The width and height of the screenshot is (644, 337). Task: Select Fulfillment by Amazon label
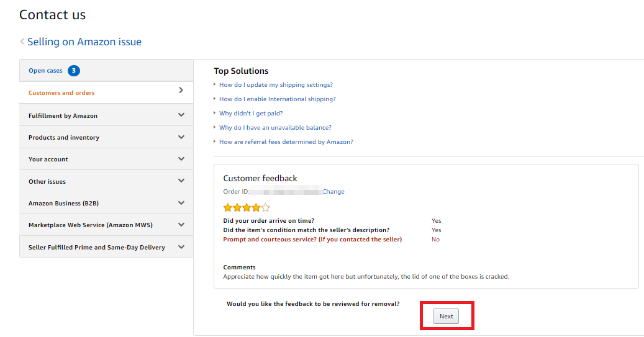click(63, 116)
